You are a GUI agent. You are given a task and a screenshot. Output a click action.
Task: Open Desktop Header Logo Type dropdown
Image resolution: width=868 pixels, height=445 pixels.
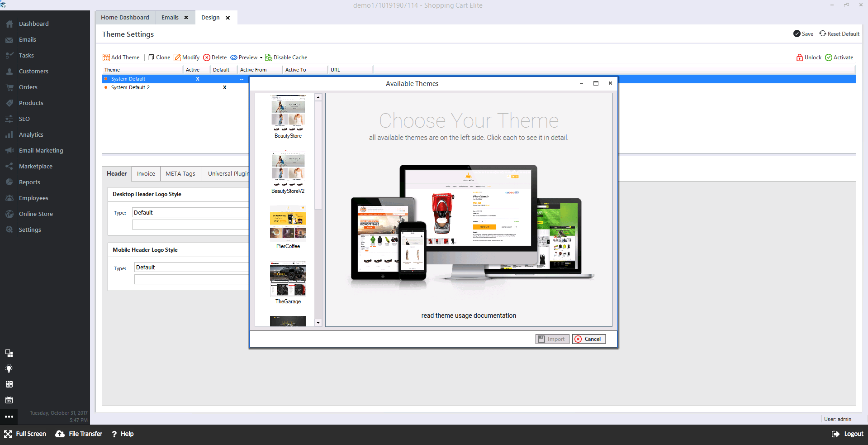click(x=190, y=212)
